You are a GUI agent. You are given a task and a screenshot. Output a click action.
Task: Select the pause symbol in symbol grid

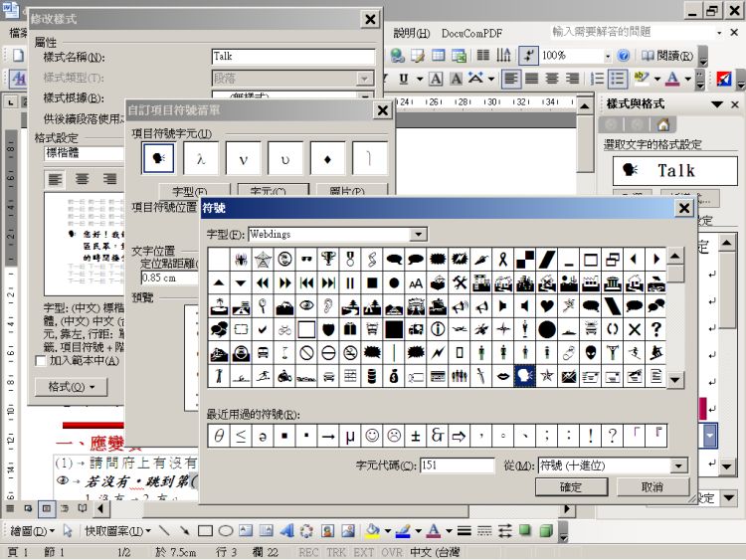click(350, 283)
